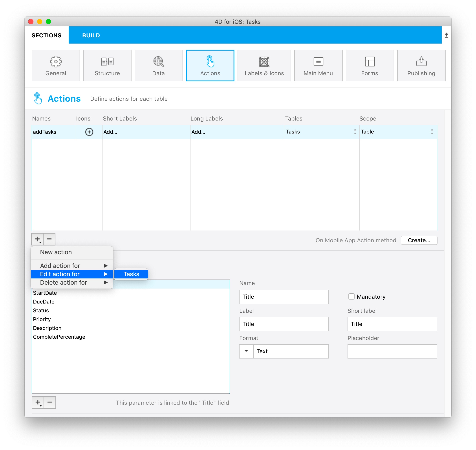The height and width of the screenshot is (450, 476).
Task: Click the Format Text field
Action: tap(291, 351)
